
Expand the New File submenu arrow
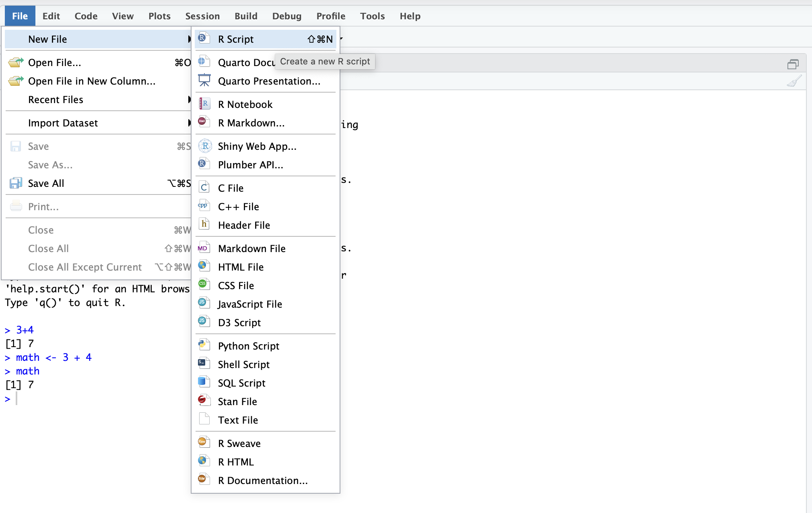189,39
